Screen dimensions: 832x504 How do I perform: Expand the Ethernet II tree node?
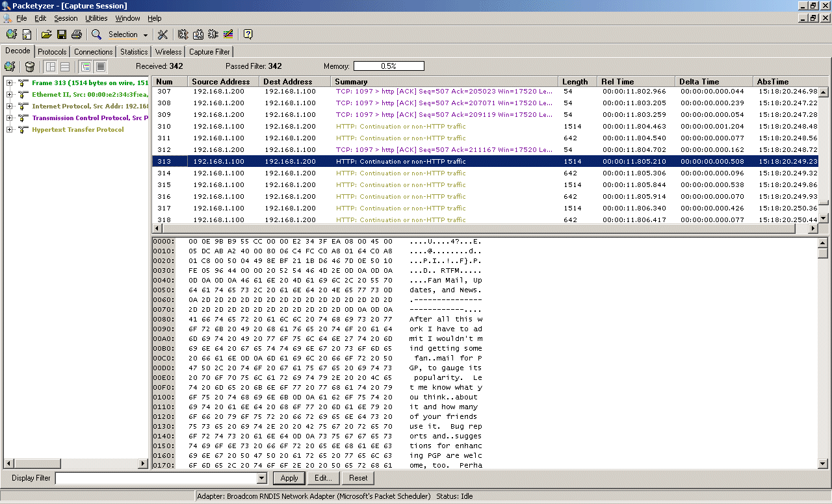tap(10, 94)
